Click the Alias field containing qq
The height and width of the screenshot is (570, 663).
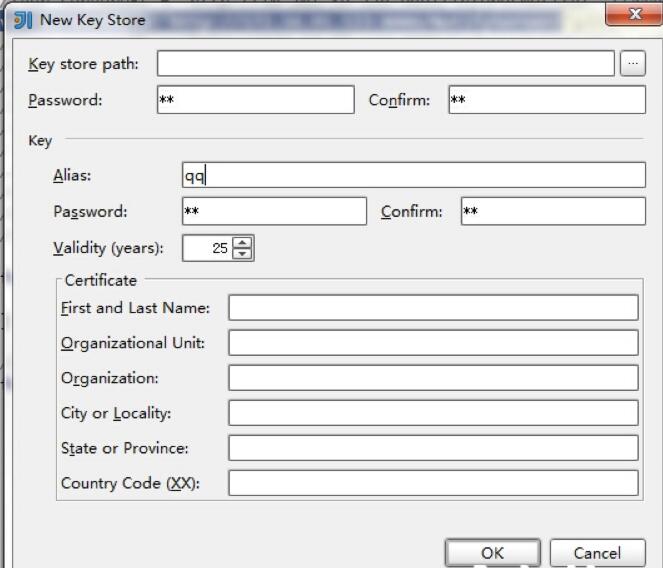point(413,175)
